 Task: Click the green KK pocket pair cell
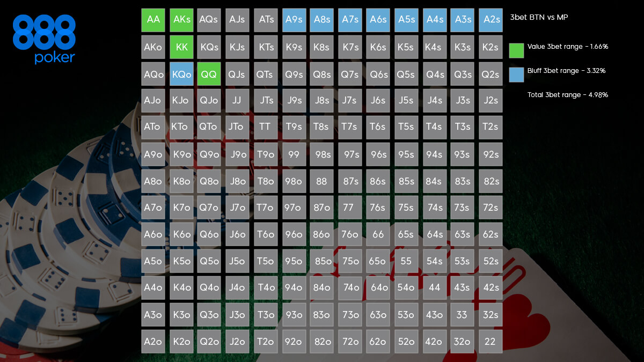[x=181, y=47]
